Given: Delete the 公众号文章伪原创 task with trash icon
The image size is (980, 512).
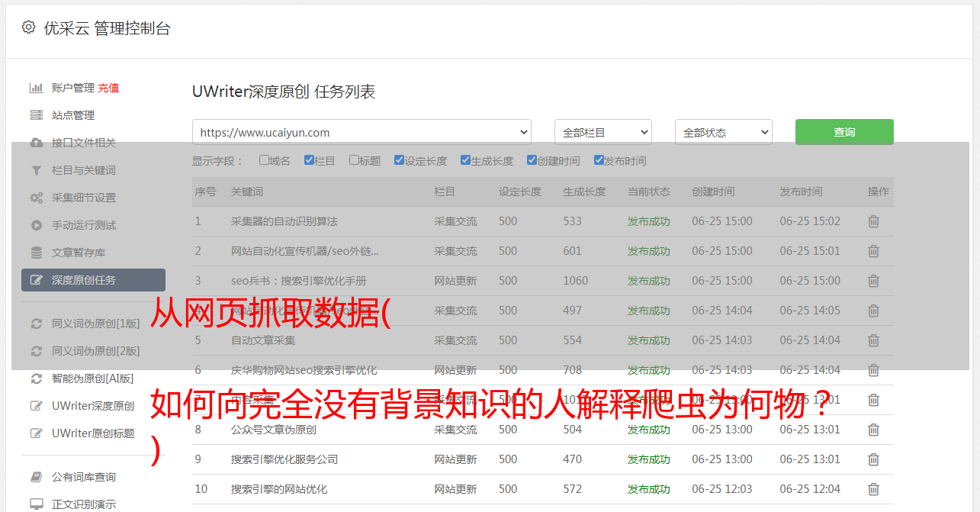Looking at the screenshot, I should 874,430.
